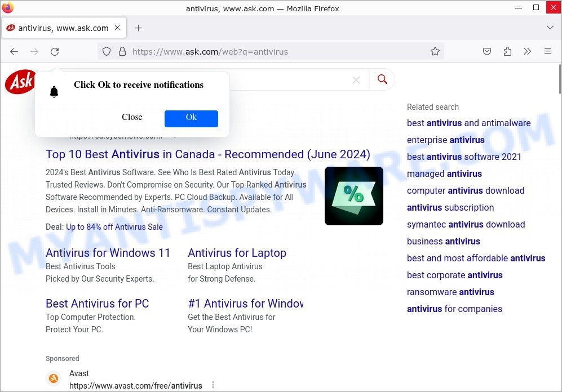Open the Avast ad three-dot options menu
The height and width of the screenshot is (392, 562).
213,385
